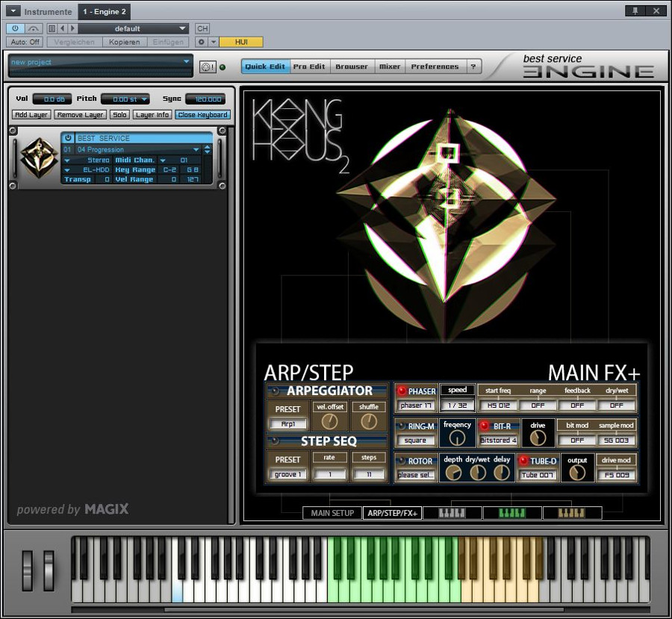Viewport: 672px width, 619px height.
Task: Open the 04 Progression patch dropdown
Action: [x=137, y=149]
